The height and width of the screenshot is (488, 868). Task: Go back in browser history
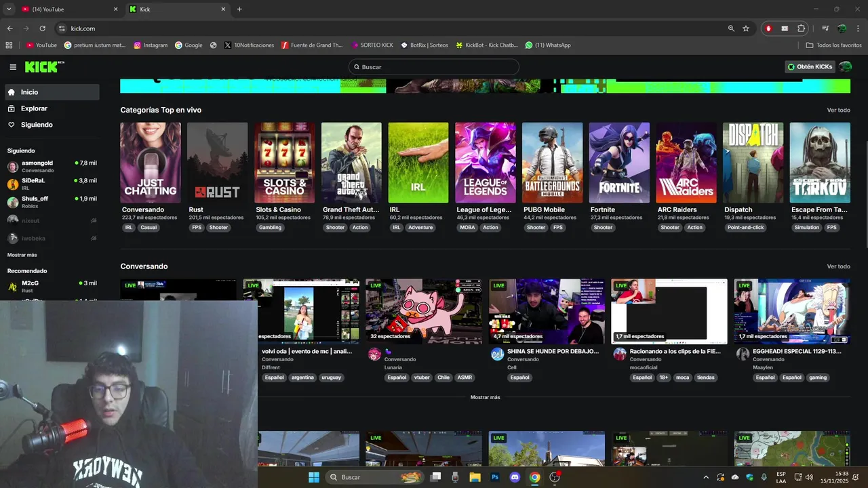[9, 28]
